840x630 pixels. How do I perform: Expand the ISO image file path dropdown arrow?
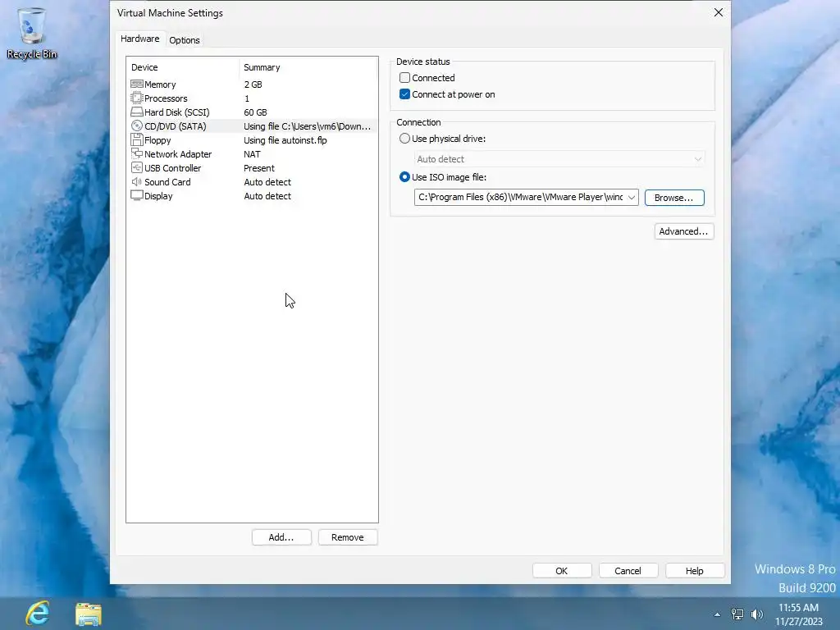tap(632, 197)
